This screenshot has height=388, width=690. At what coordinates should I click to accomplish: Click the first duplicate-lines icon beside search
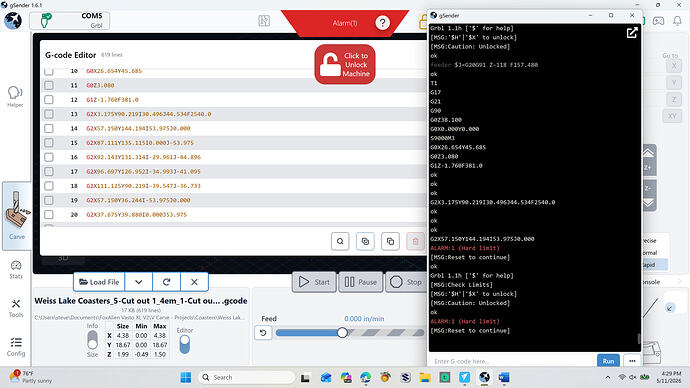[365, 241]
